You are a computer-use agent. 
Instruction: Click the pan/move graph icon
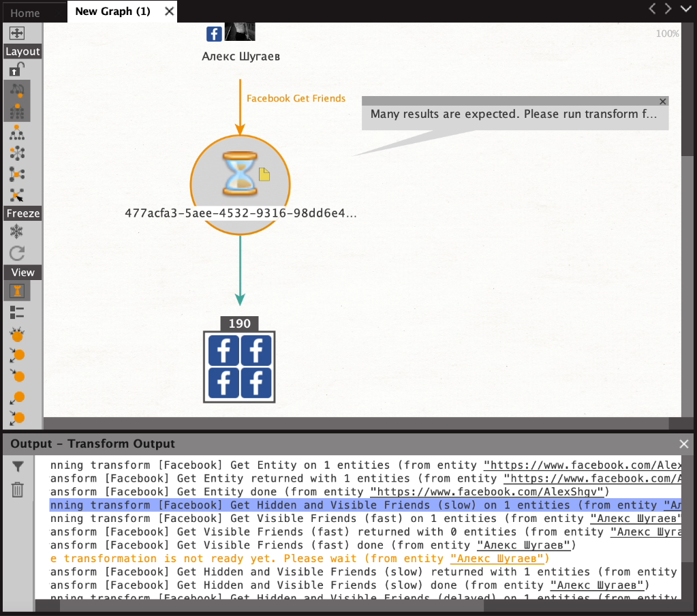tap(17, 33)
